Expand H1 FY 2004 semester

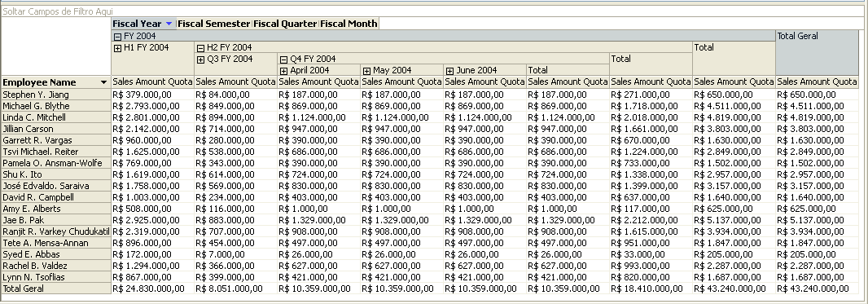pyautogui.click(x=117, y=48)
